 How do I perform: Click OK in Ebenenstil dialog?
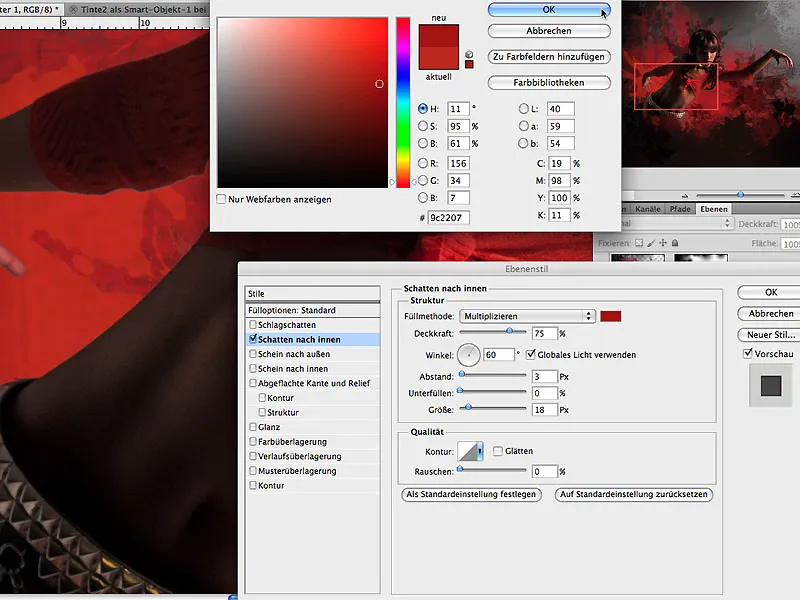coord(770,292)
